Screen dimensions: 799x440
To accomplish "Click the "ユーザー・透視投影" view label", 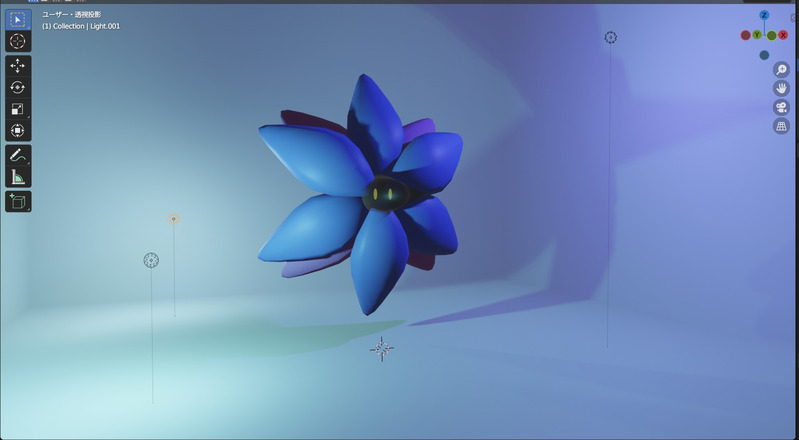I will click(72, 15).
